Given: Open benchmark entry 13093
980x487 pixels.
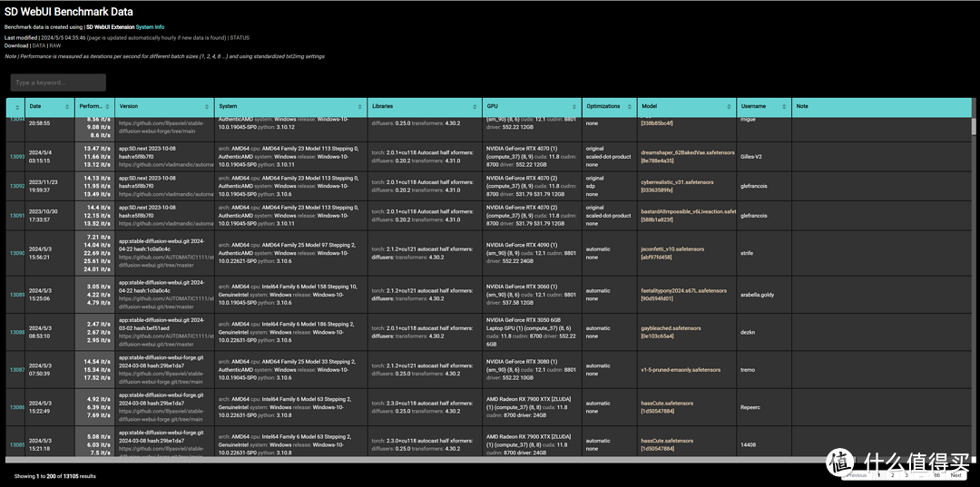Looking at the screenshot, I should 17,156.
